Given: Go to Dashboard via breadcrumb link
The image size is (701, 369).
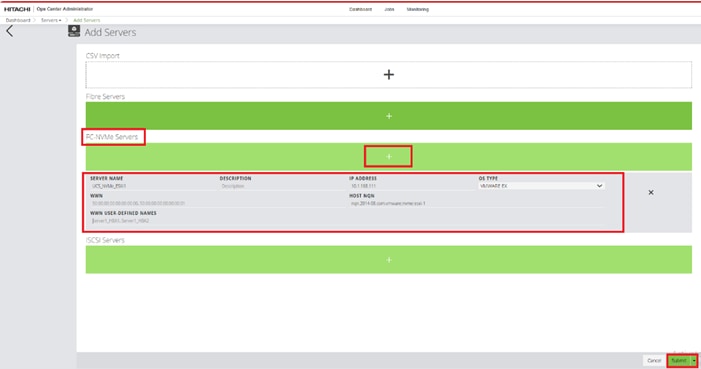Looking at the screenshot, I should (18, 20).
